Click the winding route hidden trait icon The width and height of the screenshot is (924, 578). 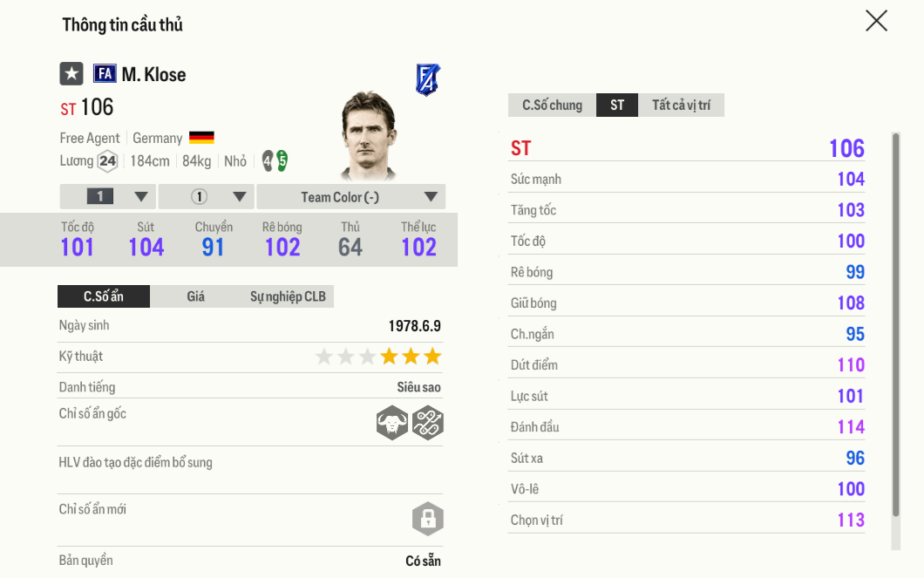point(428,424)
